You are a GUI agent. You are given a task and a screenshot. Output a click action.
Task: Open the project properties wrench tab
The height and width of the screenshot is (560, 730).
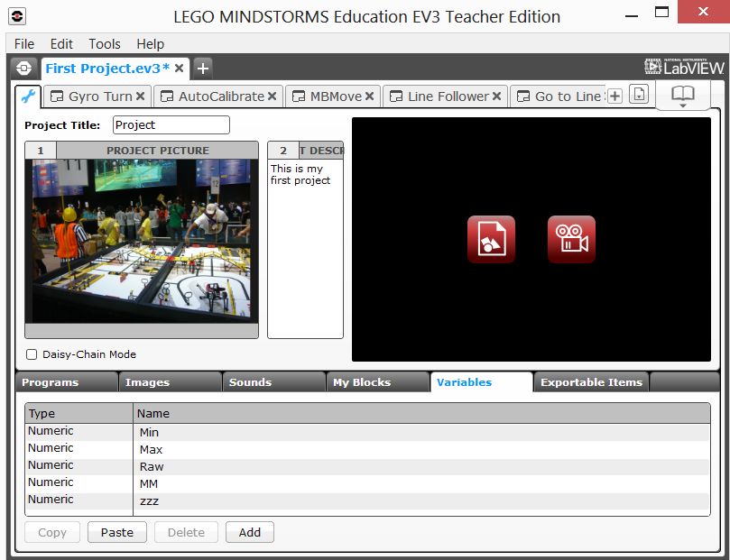(x=28, y=96)
